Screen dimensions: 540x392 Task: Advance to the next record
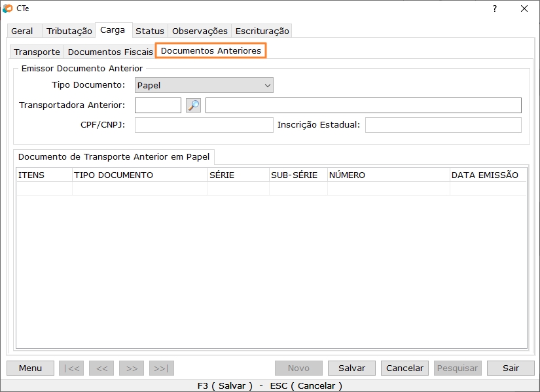click(x=131, y=368)
